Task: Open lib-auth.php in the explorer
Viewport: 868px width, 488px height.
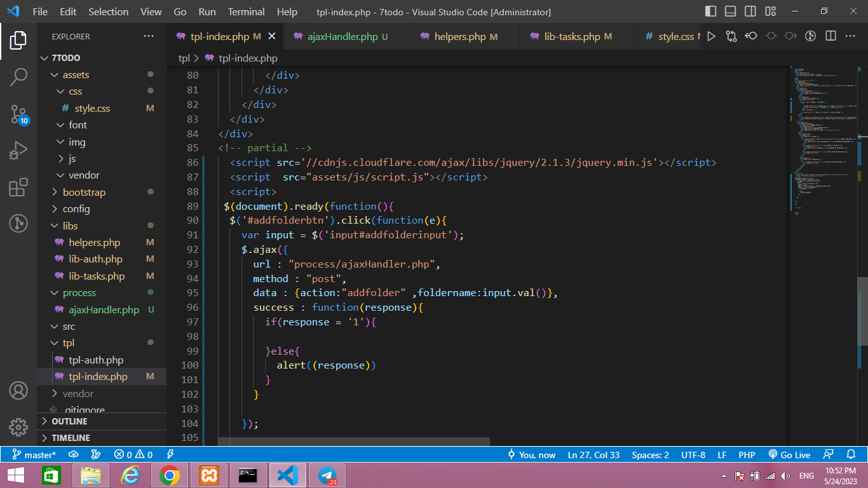Action: 102,259
